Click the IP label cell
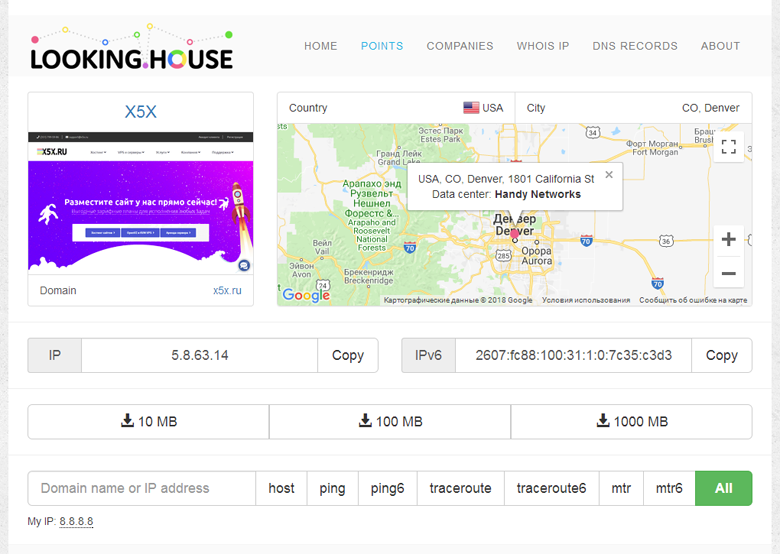This screenshot has width=780, height=554. coord(55,356)
